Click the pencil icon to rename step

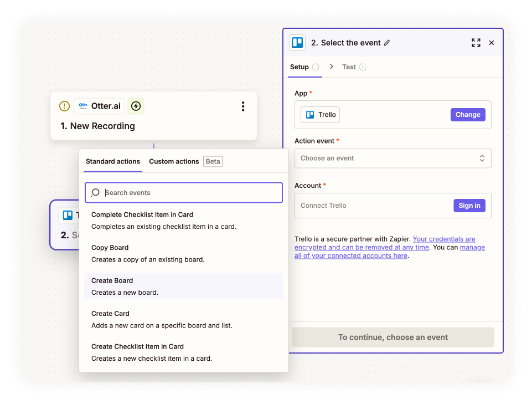click(x=387, y=43)
